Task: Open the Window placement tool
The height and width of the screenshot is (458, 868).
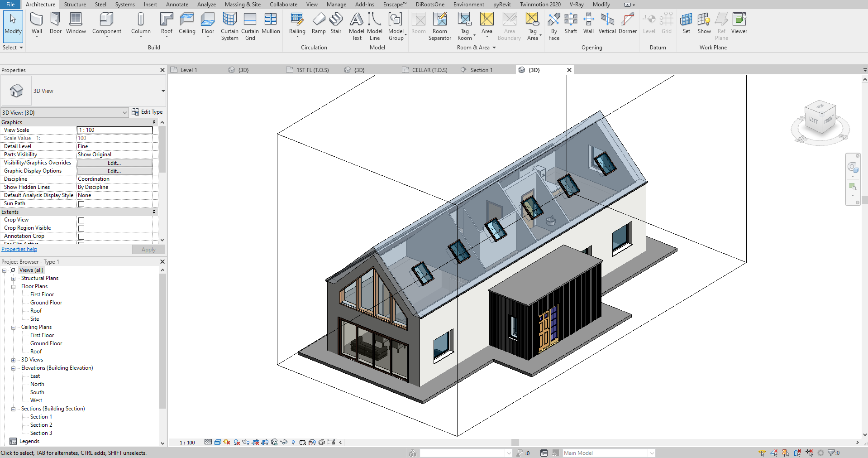Action: [x=76, y=23]
